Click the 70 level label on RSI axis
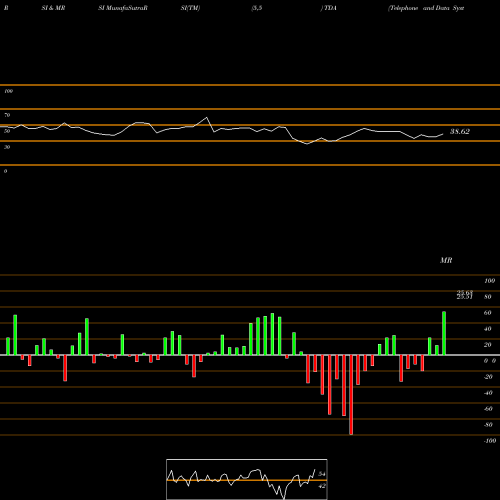Viewport: 500px width, 500px height. [x=7, y=115]
